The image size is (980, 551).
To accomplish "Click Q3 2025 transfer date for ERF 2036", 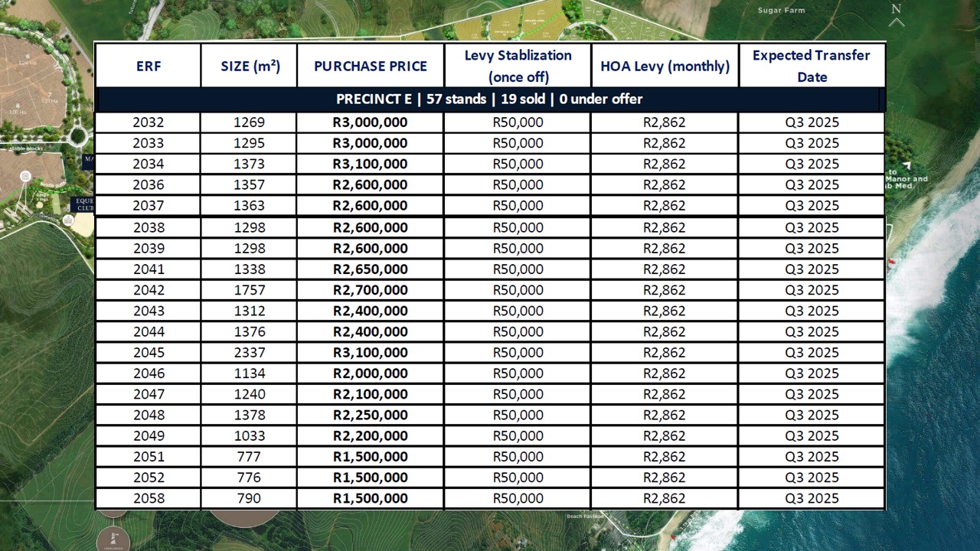I will pos(812,184).
